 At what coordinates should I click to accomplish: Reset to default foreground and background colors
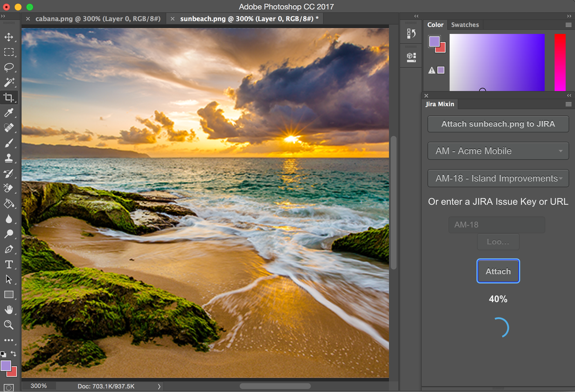pos(3,354)
